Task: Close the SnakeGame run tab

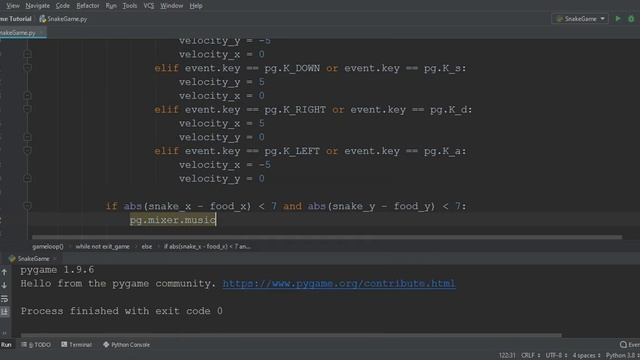Action: 55,258
